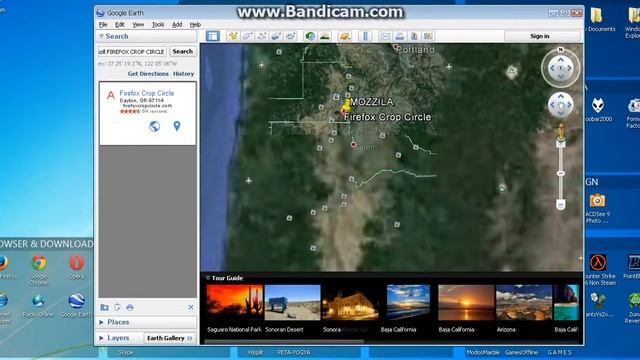Viewport: 640px width, 360px height.
Task: Open the Google Earth desktop shortcut
Action: (x=76, y=305)
